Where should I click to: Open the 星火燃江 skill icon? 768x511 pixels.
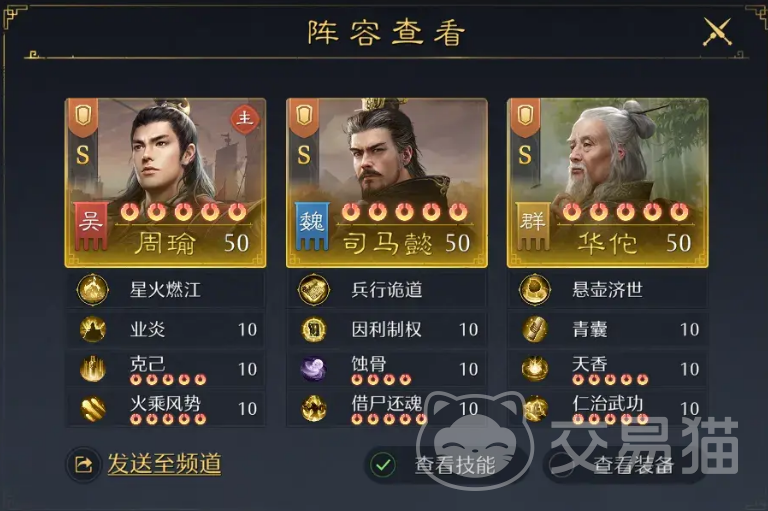pos(93,290)
